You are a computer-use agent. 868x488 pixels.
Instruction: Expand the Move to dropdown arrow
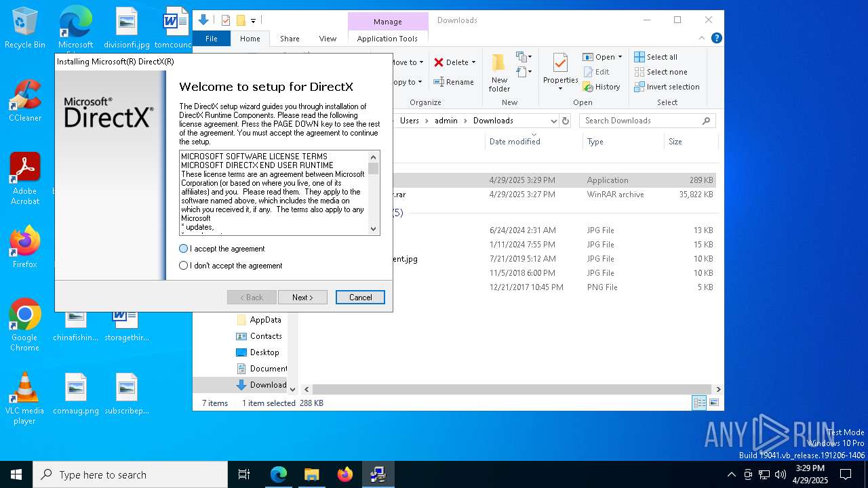[421, 62]
